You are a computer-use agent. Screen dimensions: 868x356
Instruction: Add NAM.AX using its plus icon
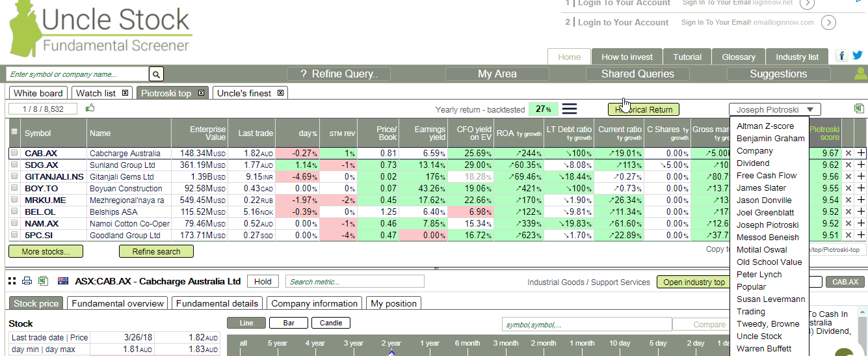(x=861, y=223)
